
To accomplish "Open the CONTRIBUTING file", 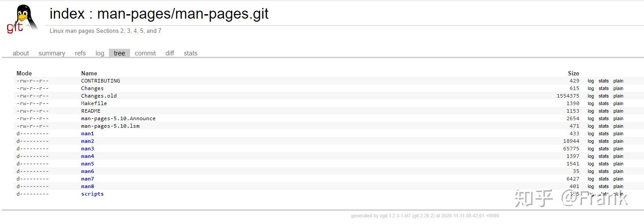I will [x=100, y=81].
